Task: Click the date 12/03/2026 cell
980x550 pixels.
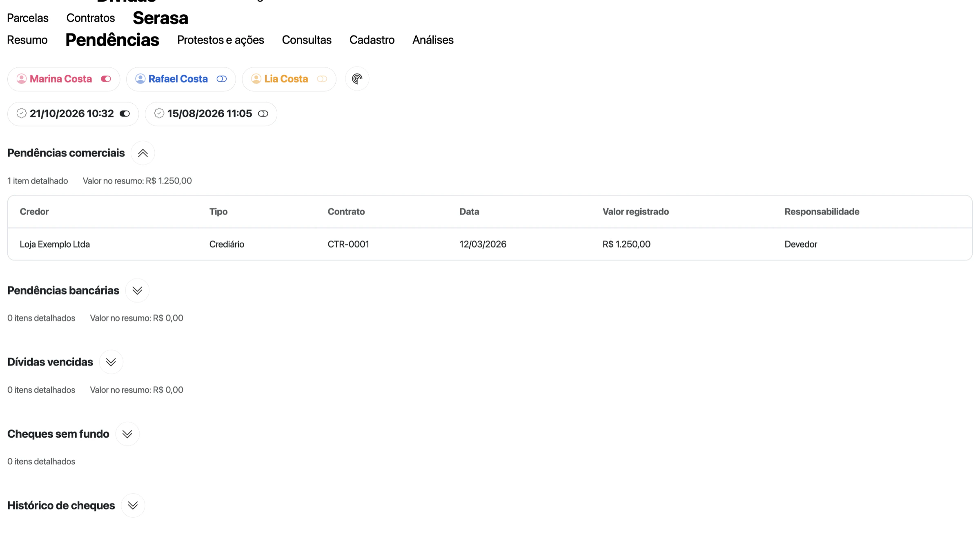Action: 483,244
